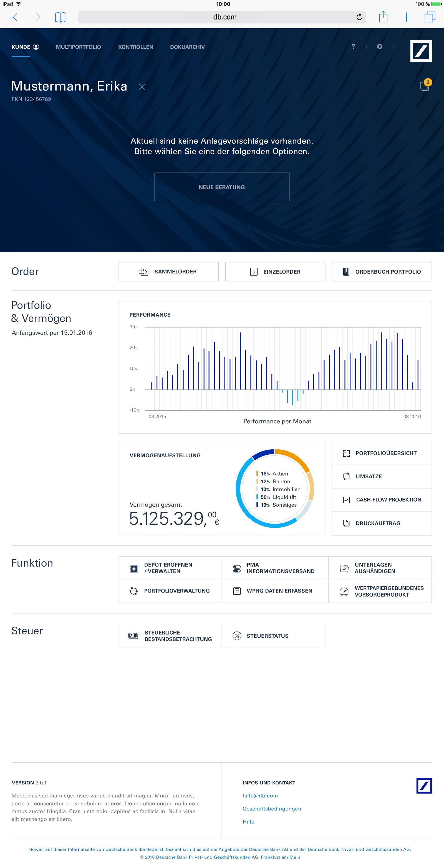
Task: Open the Geschäftsbedingungen link
Action: tap(272, 809)
